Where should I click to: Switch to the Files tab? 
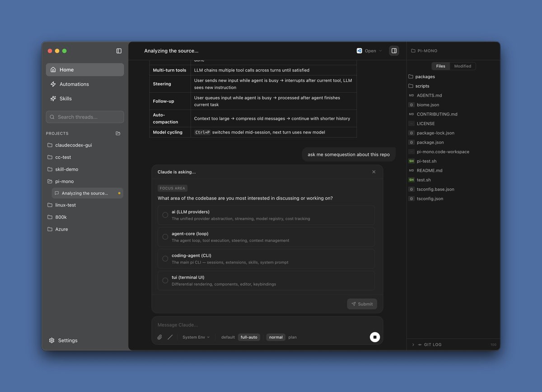[440, 66]
